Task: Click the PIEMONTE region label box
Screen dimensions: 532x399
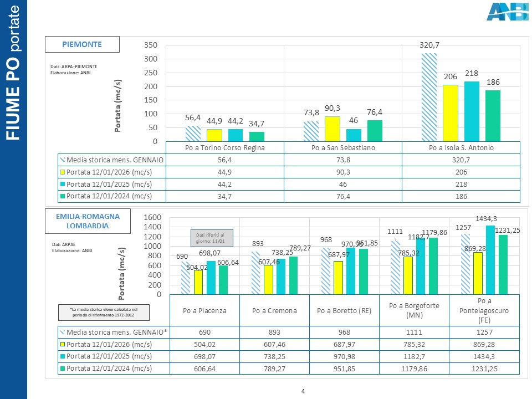Action: click(x=82, y=44)
